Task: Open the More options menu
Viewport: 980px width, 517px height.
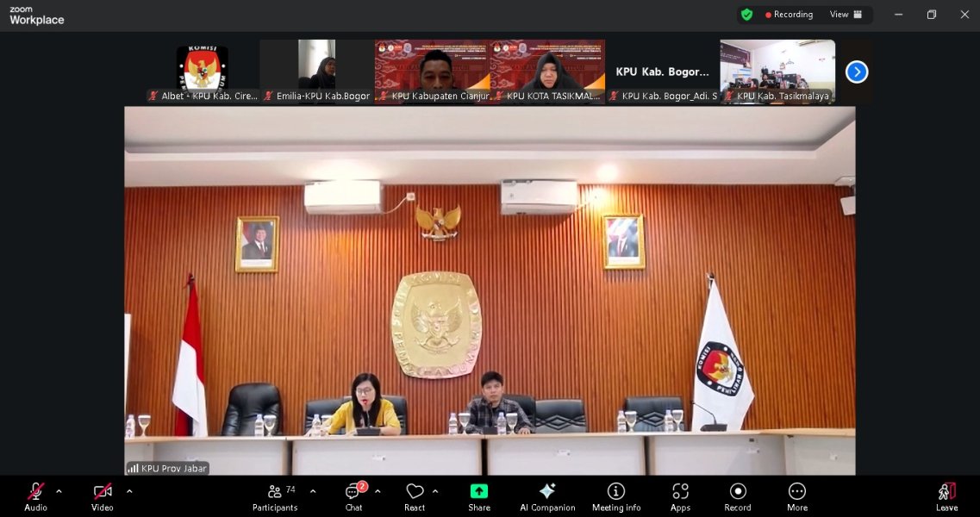Action: point(796,496)
